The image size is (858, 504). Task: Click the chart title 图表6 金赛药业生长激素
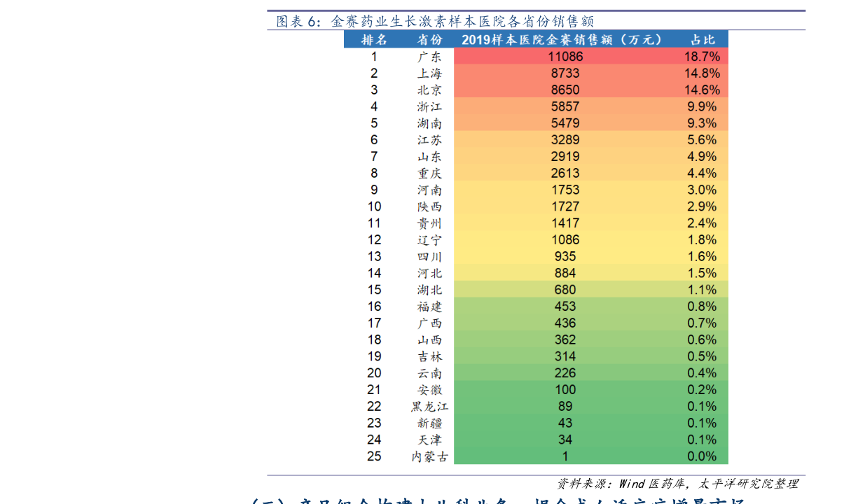434,21
